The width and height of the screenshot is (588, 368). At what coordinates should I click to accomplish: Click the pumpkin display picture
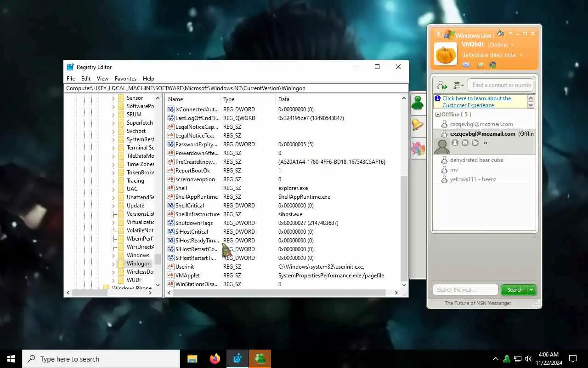[445, 54]
